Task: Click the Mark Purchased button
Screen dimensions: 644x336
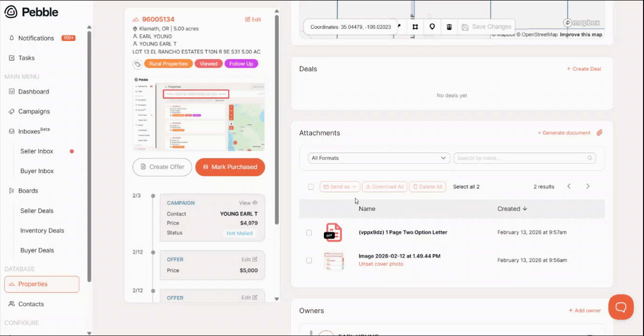Action: pos(230,167)
